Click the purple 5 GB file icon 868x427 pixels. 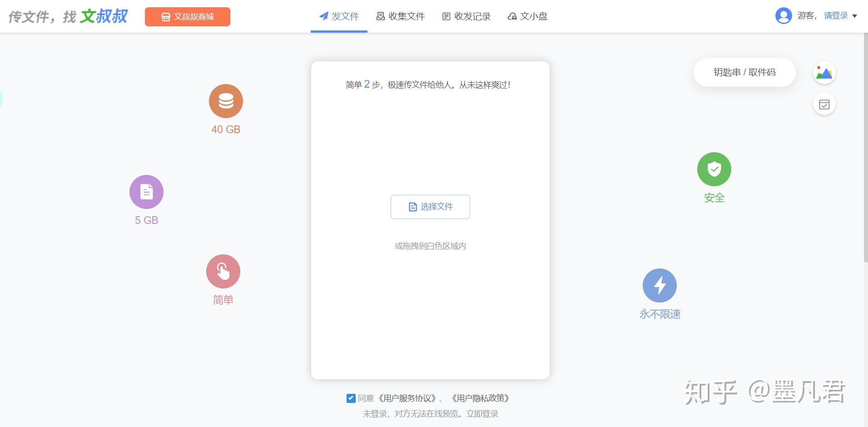click(x=146, y=192)
